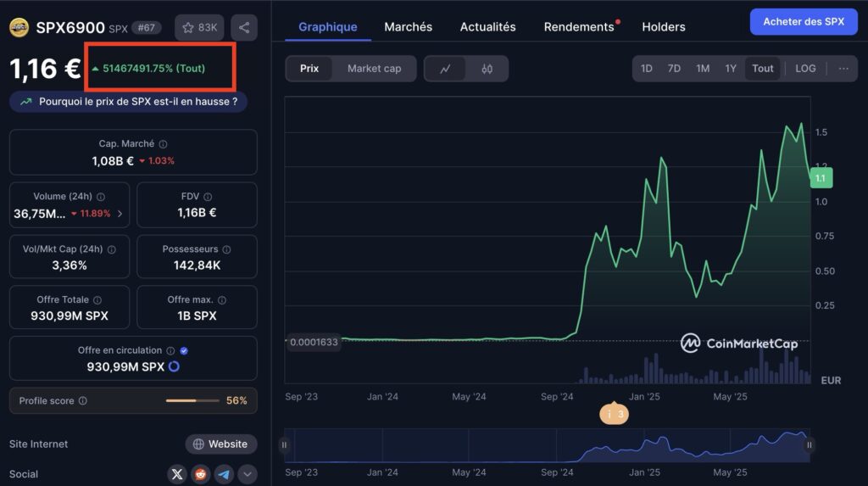Switch to candlestick chart view icon
The height and width of the screenshot is (486, 868).
487,69
